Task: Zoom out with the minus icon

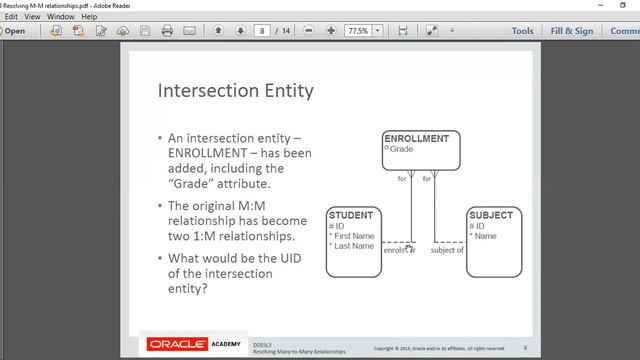Action: tap(309, 31)
